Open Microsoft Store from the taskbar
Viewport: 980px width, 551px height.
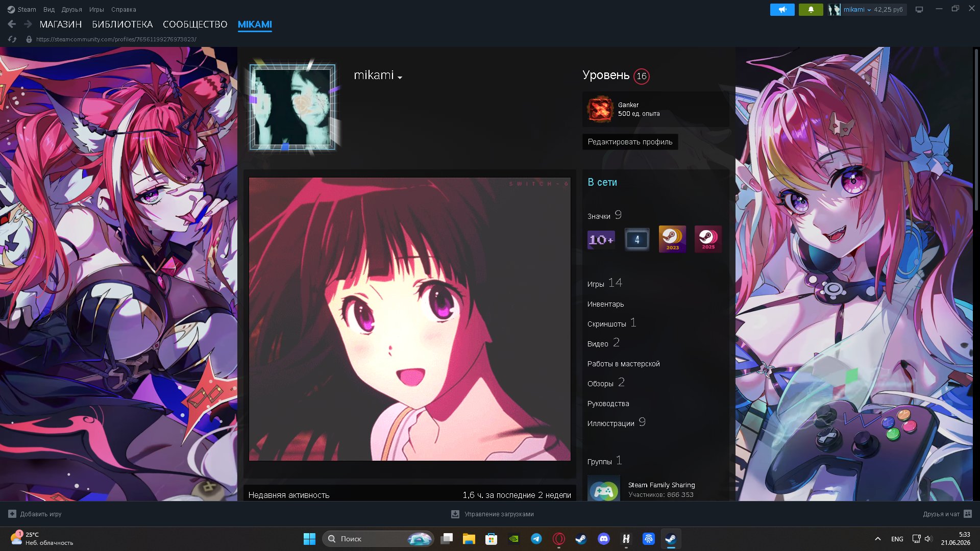(x=492, y=539)
